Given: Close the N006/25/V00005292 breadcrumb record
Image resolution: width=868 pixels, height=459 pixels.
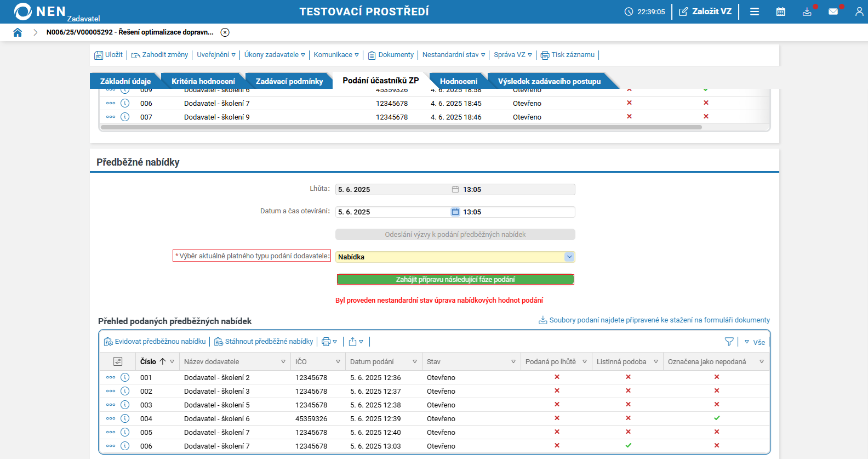Looking at the screenshot, I should (x=225, y=32).
